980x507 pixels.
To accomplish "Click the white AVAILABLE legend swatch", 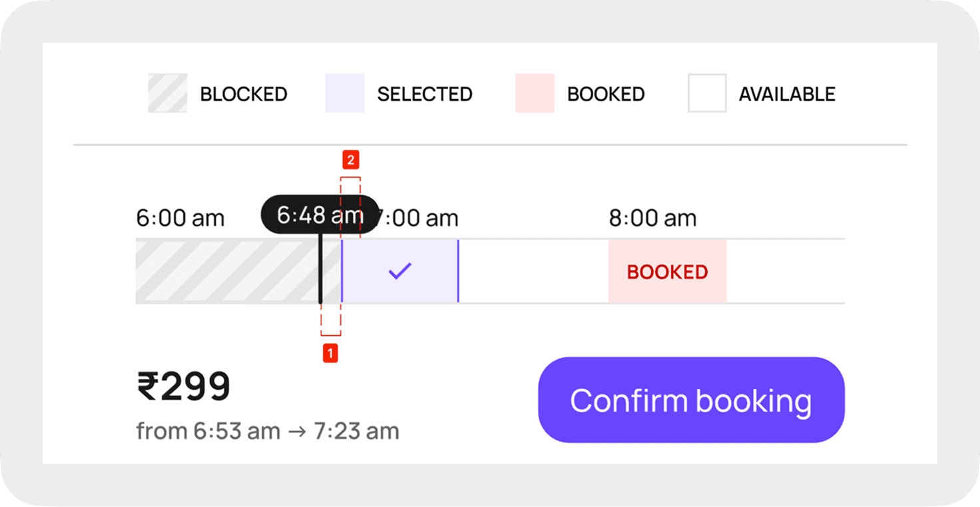I will pyautogui.click(x=707, y=93).
